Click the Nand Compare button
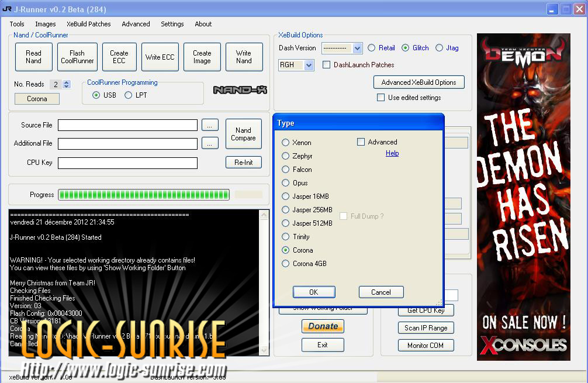Viewport: 588px width, 383px height. [243, 134]
